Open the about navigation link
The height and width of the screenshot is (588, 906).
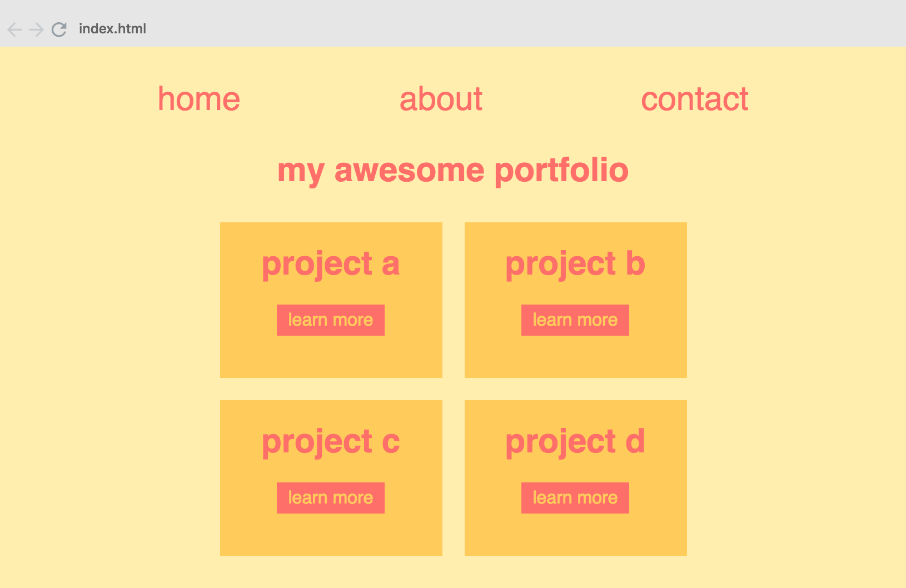click(441, 99)
